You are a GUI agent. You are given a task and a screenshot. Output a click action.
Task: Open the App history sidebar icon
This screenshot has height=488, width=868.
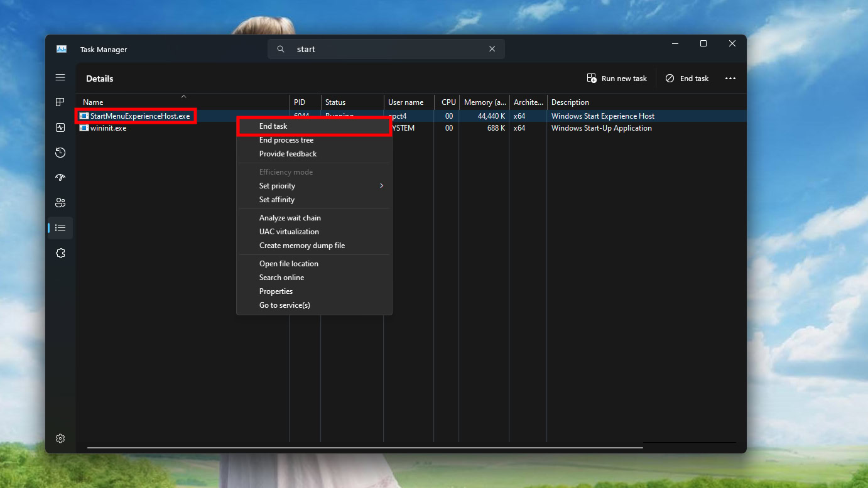click(60, 153)
